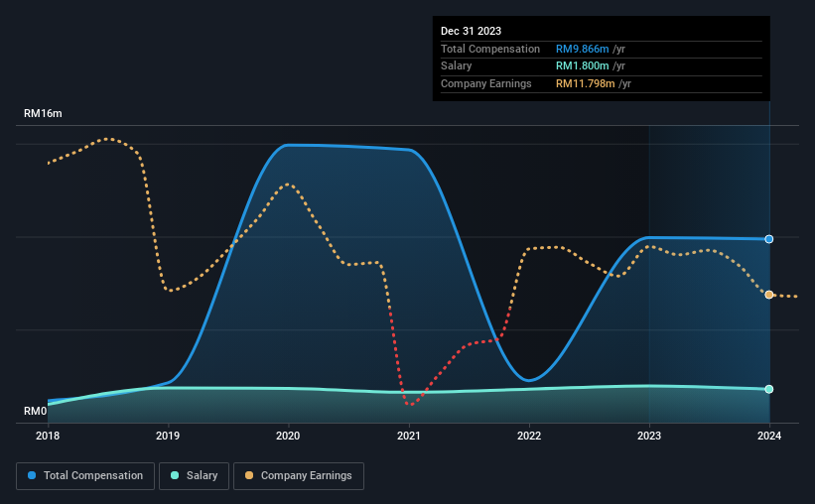The height and width of the screenshot is (504, 815).
Task: Click the RM11.798m company earnings value
Action: (x=586, y=83)
